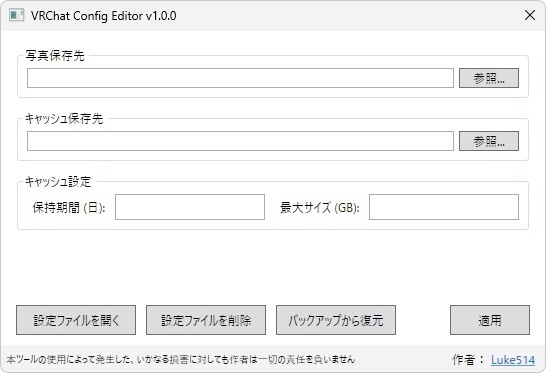Click the 写真保存先 group label
This screenshot has width=546, height=373.
[x=55, y=56]
